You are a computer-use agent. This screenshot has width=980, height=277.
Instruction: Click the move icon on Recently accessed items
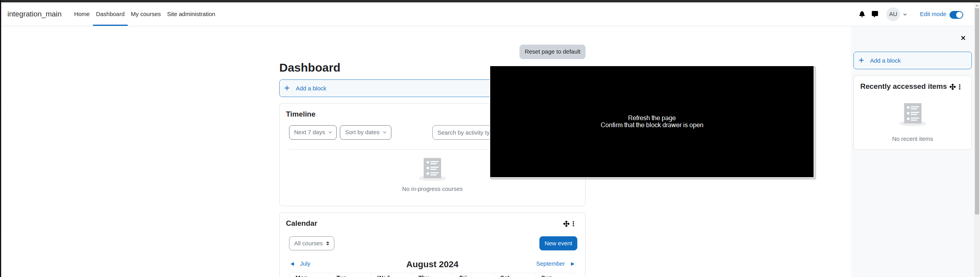[x=953, y=87]
